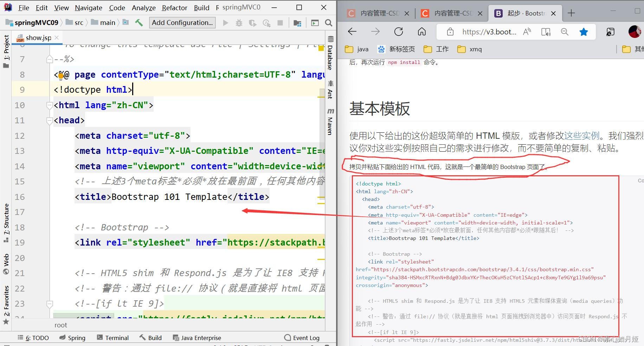This screenshot has height=346, width=644.
Task: Collapse the head tag fold on line 11
Action: (50, 120)
